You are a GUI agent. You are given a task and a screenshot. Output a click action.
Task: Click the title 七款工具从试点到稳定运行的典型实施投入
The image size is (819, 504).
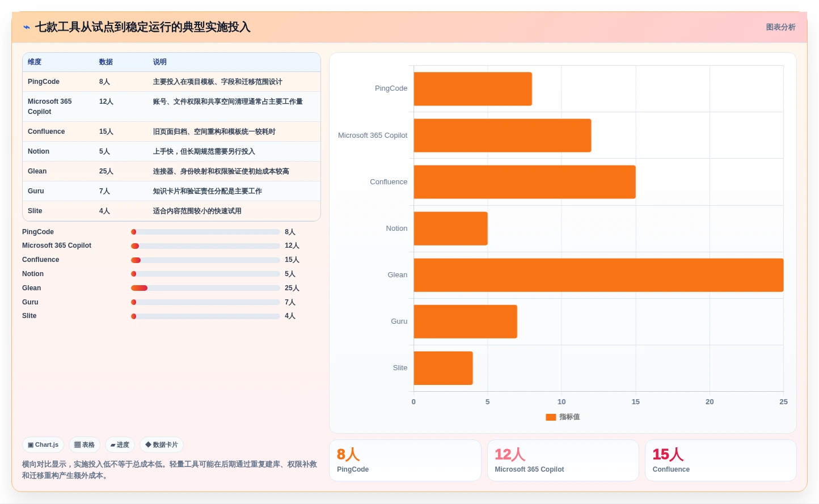[143, 27]
